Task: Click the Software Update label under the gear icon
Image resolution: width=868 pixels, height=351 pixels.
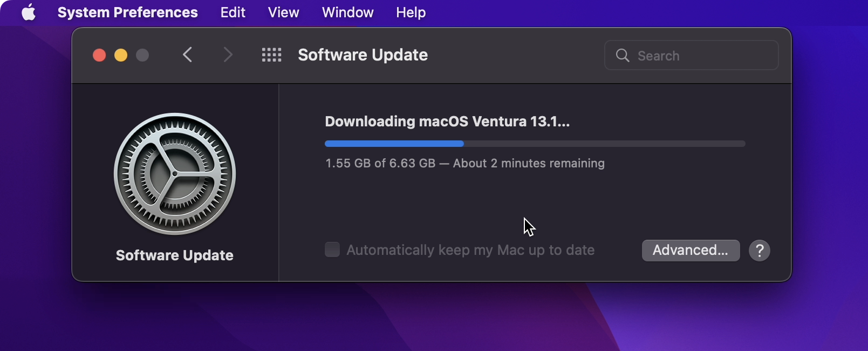Action: [175, 255]
